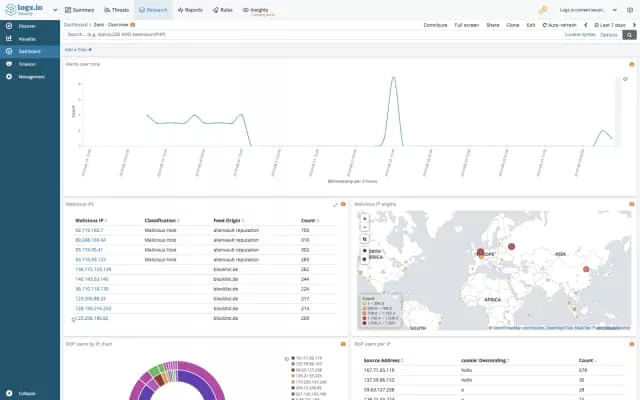The height and width of the screenshot is (400, 640).
Task: Open the Visualize sidebar item
Action: (28, 38)
